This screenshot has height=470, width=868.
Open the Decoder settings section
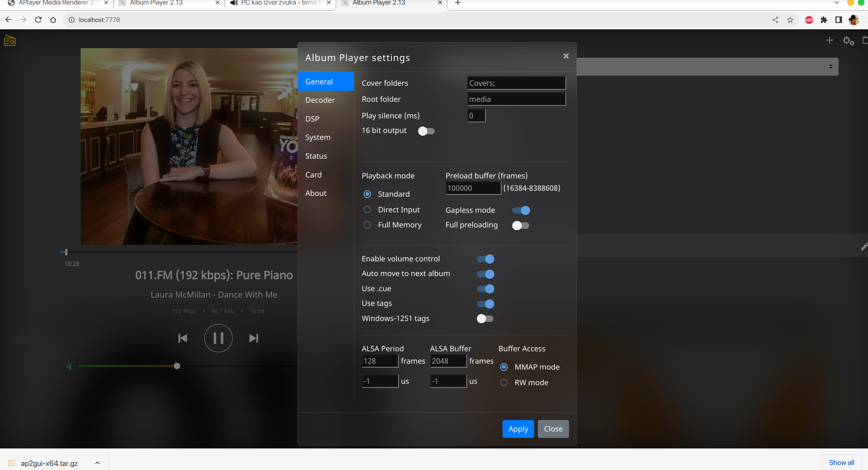click(x=326, y=100)
